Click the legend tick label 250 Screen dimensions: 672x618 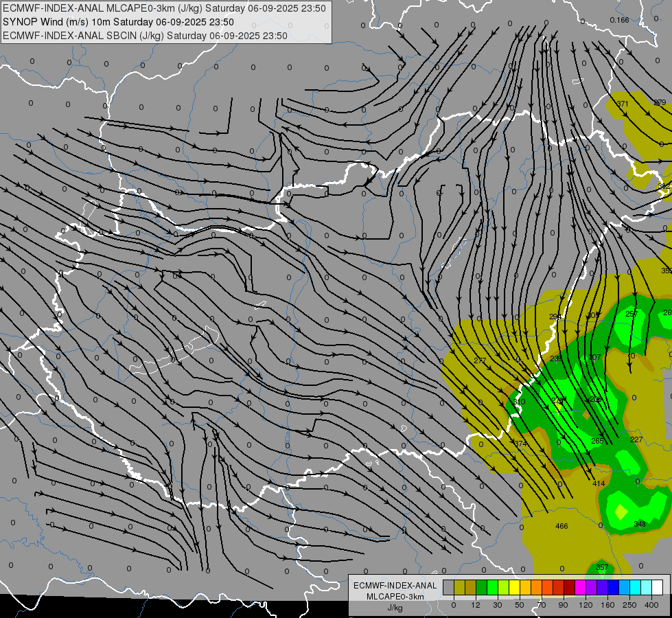629,605
